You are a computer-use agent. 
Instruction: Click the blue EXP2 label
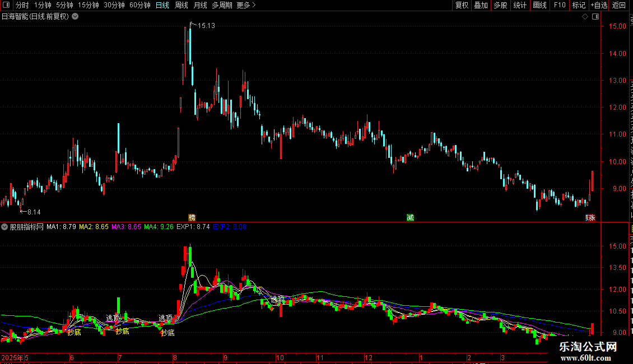(230, 227)
